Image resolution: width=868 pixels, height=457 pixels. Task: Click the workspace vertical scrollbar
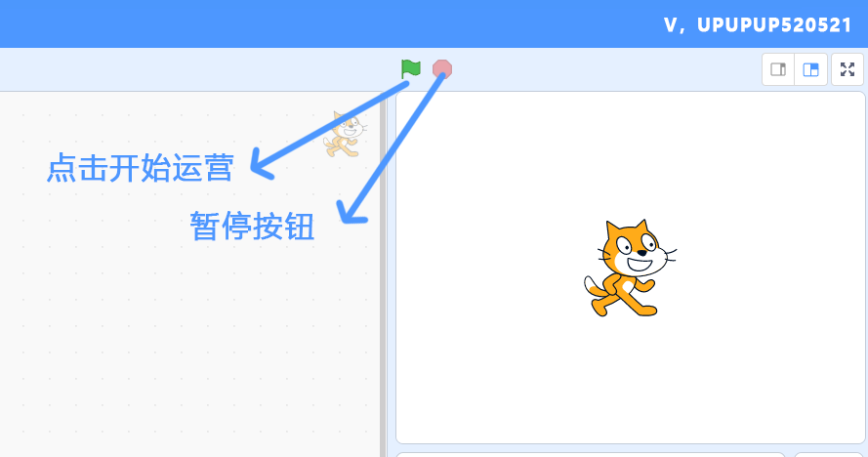[383, 274]
